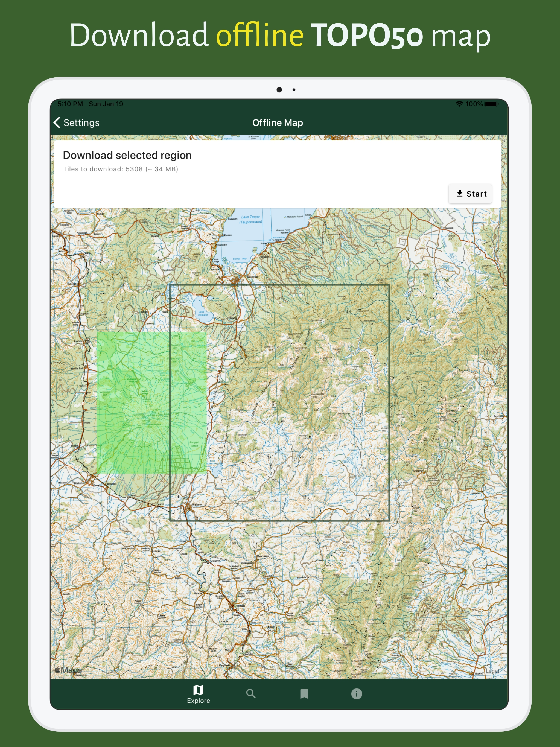Click the Wi-Fi status icon
Image resolution: width=560 pixels, height=747 pixels.
point(459,104)
